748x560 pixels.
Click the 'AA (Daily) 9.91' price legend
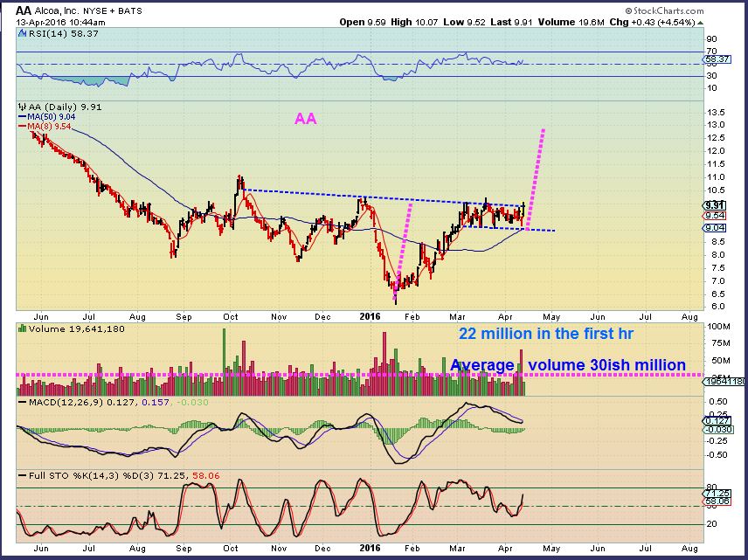[x=65, y=107]
